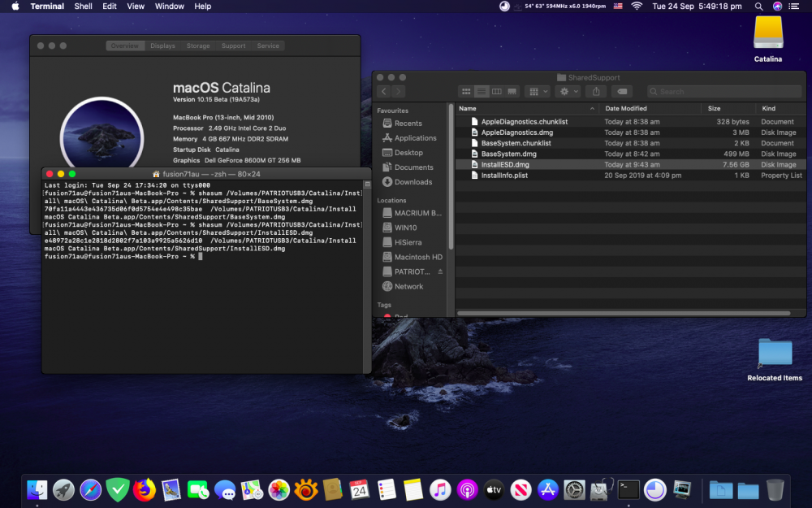Open Calendar showing 24 in Dock
812x508 pixels.
(x=360, y=490)
